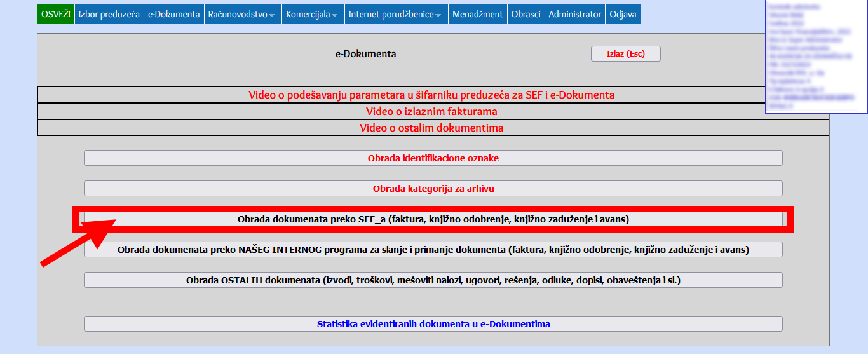Viewport: 868px width, 354px height.
Task: Open Video o izlaznim fakturama link
Action: pyautogui.click(x=431, y=111)
